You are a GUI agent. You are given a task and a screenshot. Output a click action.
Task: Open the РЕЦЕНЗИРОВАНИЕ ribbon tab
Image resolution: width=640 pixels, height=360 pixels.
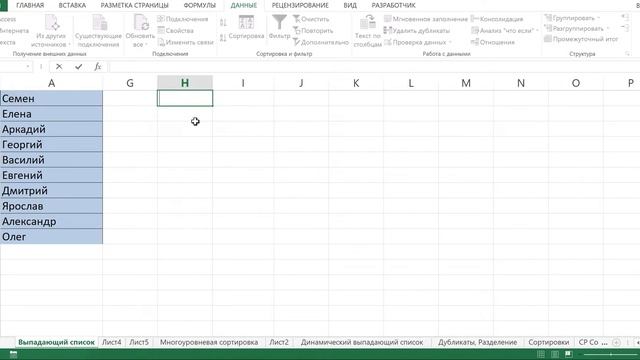click(300, 5)
